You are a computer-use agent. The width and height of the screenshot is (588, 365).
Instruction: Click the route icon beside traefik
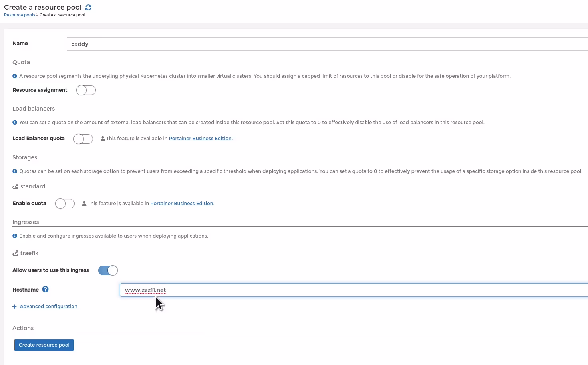coord(15,253)
